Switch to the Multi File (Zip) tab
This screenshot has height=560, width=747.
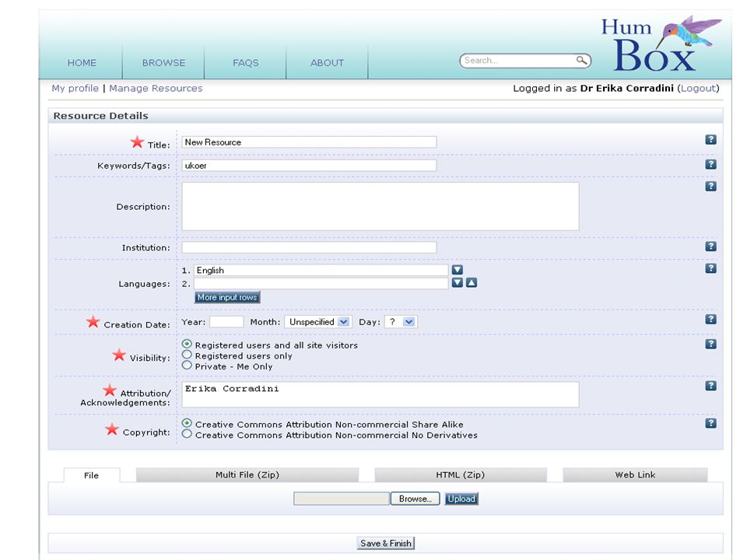[x=247, y=474]
